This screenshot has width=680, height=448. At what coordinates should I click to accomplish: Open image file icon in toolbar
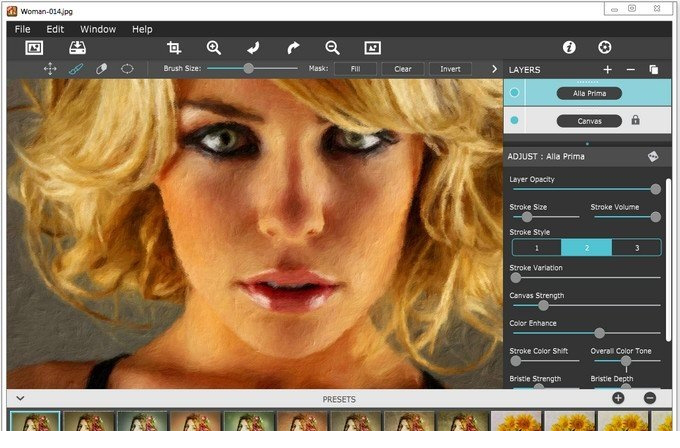(35, 47)
